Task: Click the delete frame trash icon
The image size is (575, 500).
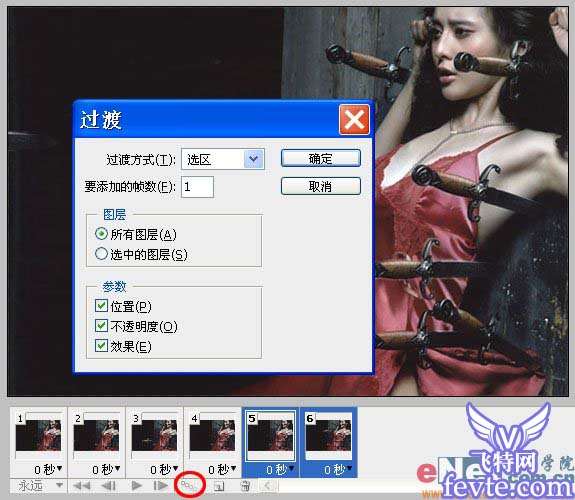Action: coord(245,486)
